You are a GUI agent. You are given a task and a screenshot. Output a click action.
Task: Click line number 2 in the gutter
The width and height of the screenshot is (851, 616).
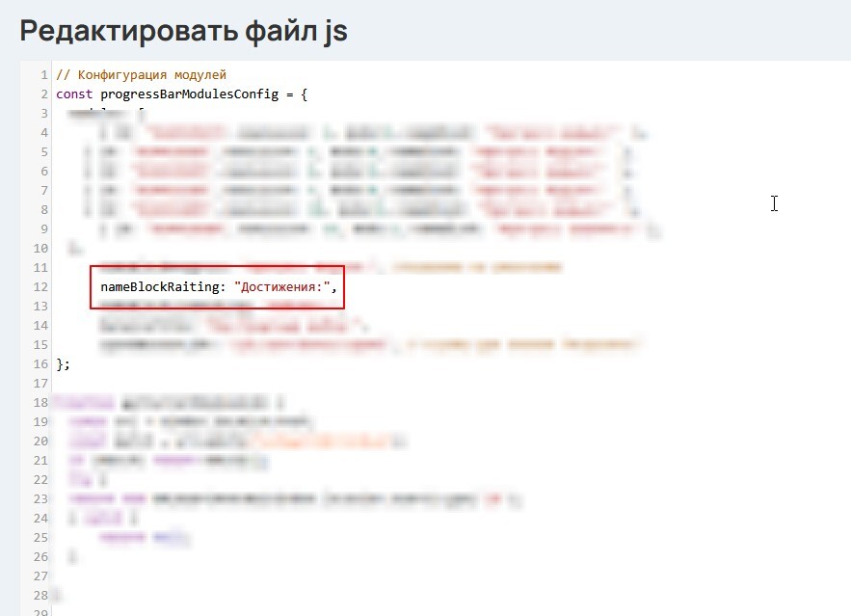[x=44, y=94]
